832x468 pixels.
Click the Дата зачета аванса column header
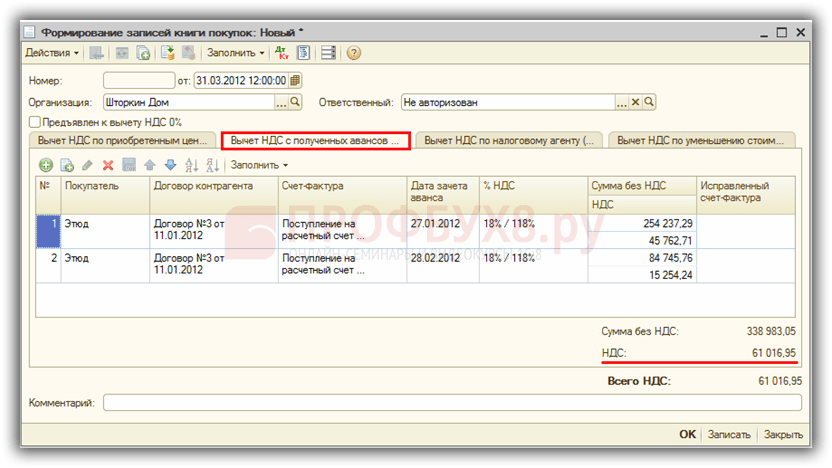point(443,195)
